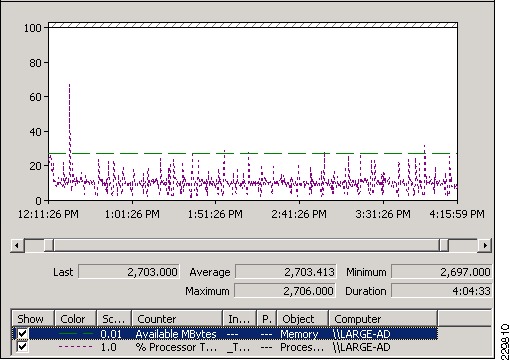Image resolution: width=510 pixels, height=361 pixels.
Task: Click the Counter column header
Action: coord(177,319)
